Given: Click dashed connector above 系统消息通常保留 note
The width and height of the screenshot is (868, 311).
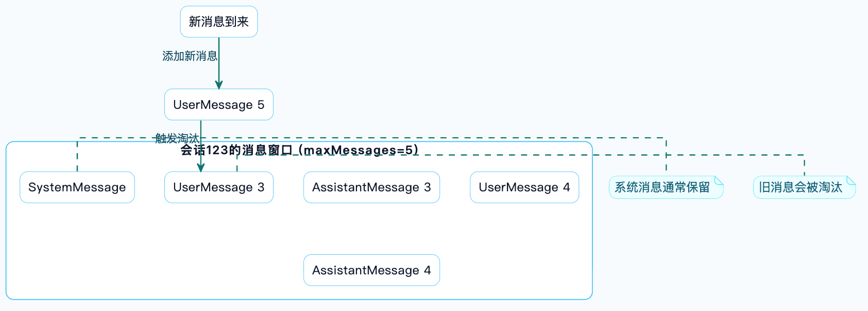Looking at the screenshot, I should [x=666, y=157].
